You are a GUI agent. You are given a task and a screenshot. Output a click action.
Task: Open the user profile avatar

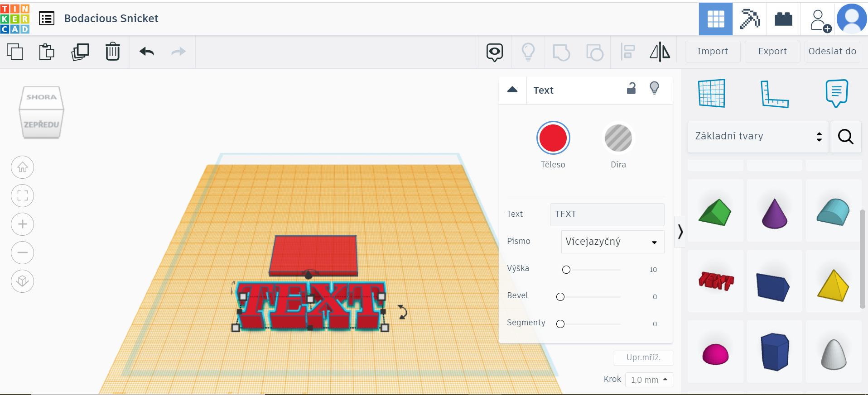click(x=852, y=19)
